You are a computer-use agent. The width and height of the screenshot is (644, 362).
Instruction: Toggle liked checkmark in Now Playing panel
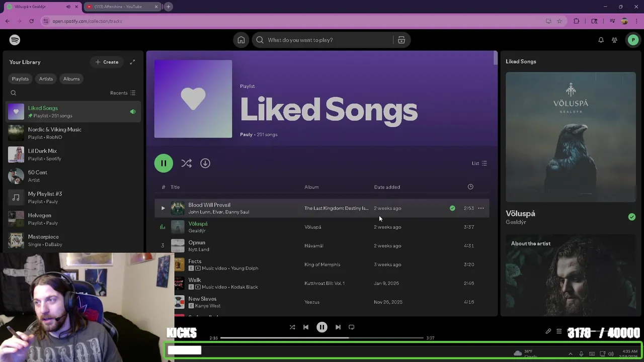pyautogui.click(x=631, y=217)
